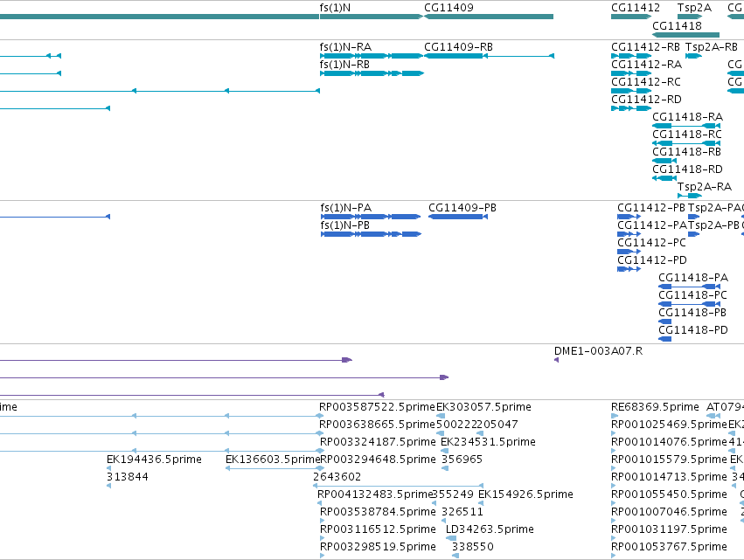Select CG11412-RD transcript label
The height and width of the screenshot is (560, 744).
click(646, 100)
